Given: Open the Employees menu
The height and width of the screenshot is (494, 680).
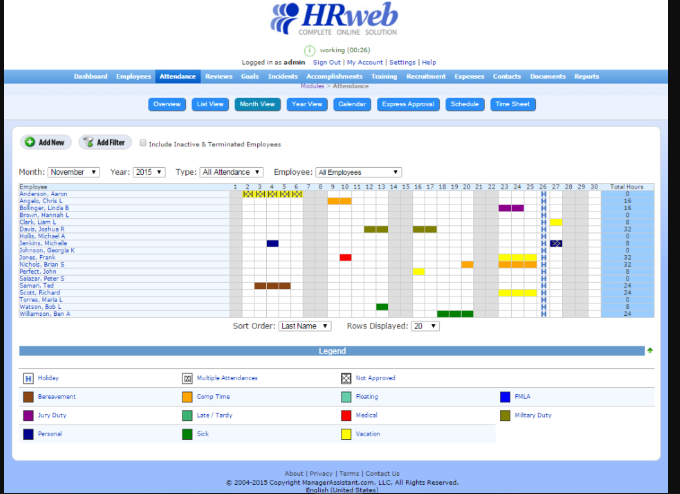Looking at the screenshot, I should pos(134,76).
